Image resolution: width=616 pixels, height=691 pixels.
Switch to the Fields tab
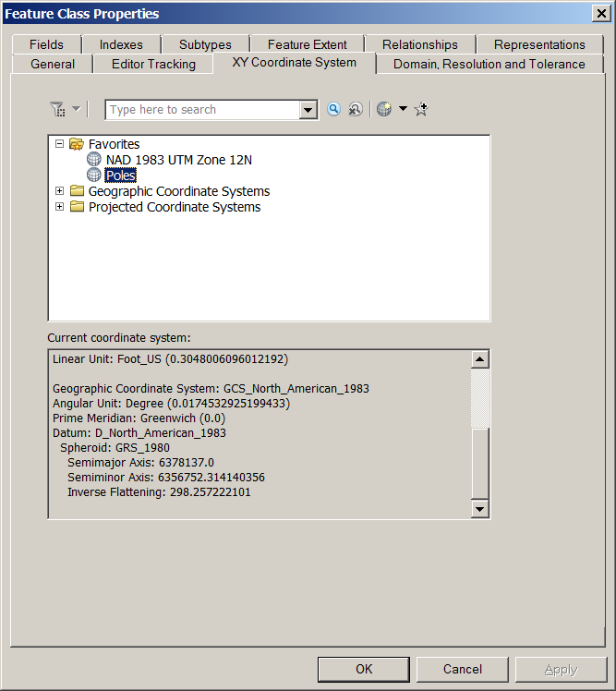tap(47, 44)
